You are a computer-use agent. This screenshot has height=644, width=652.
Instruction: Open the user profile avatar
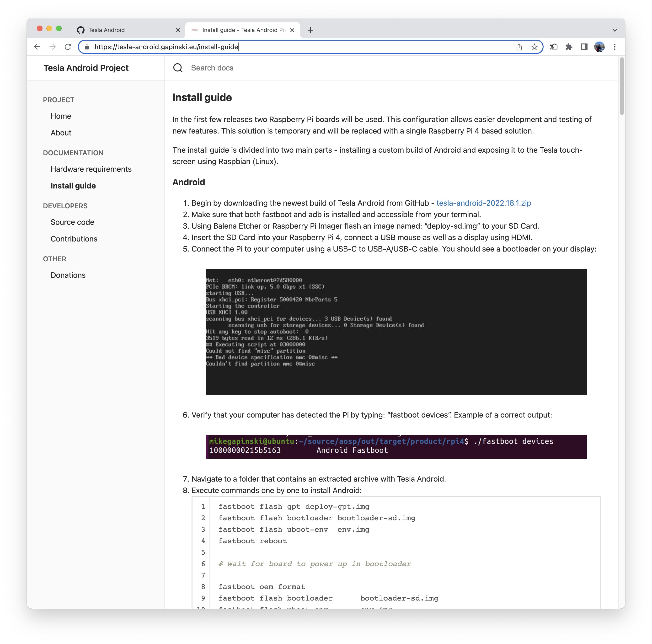599,47
